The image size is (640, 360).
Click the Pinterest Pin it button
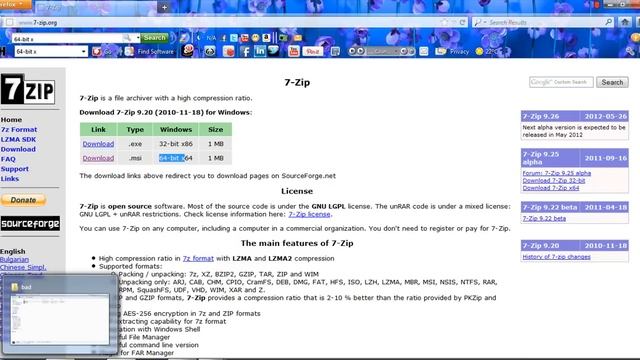pos(312,51)
